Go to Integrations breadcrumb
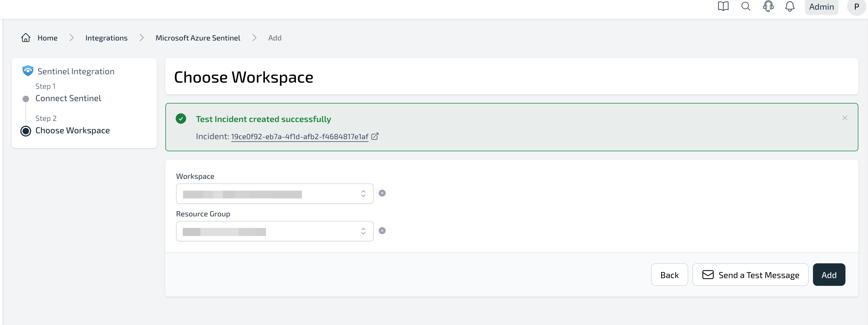The height and width of the screenshot is (325, 868). (106, 38)
